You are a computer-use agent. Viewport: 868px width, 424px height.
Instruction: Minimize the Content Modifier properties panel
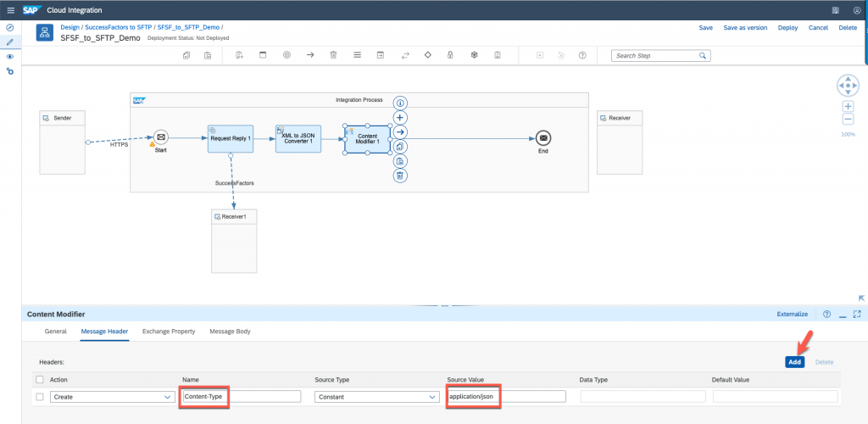click(x=843, y=315)
